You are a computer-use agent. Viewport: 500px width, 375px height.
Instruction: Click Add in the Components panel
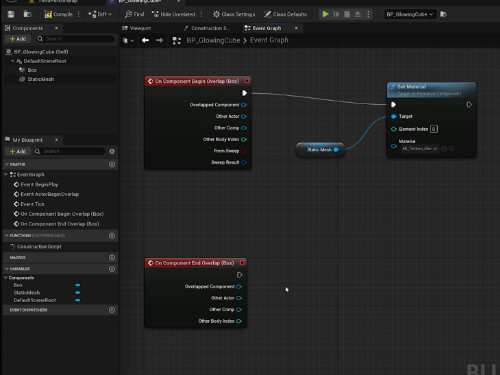tap(18, 39)
